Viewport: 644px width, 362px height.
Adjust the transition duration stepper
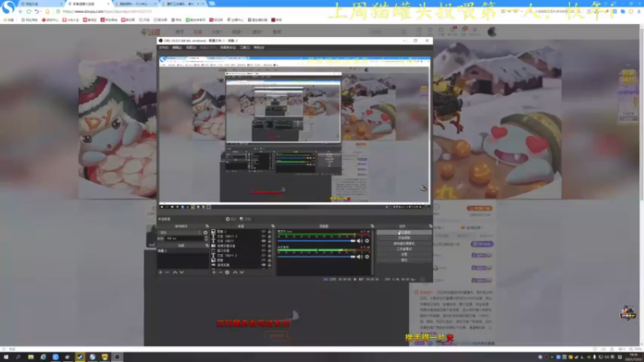pos(206,238)
